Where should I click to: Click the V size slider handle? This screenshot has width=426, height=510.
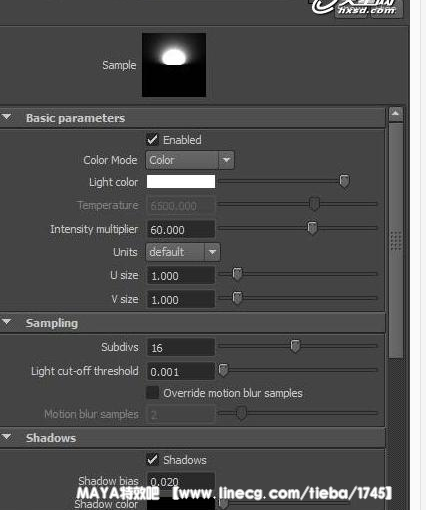237,298
